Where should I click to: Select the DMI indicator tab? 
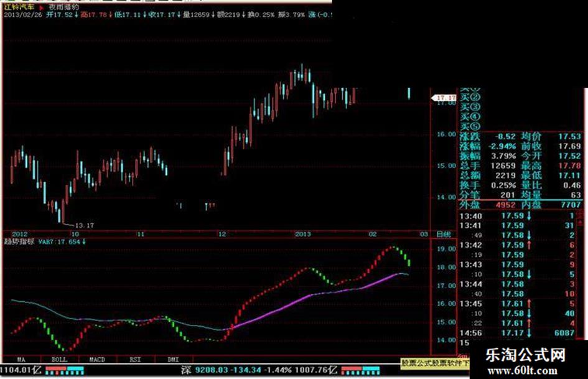(x=173, y=360)
